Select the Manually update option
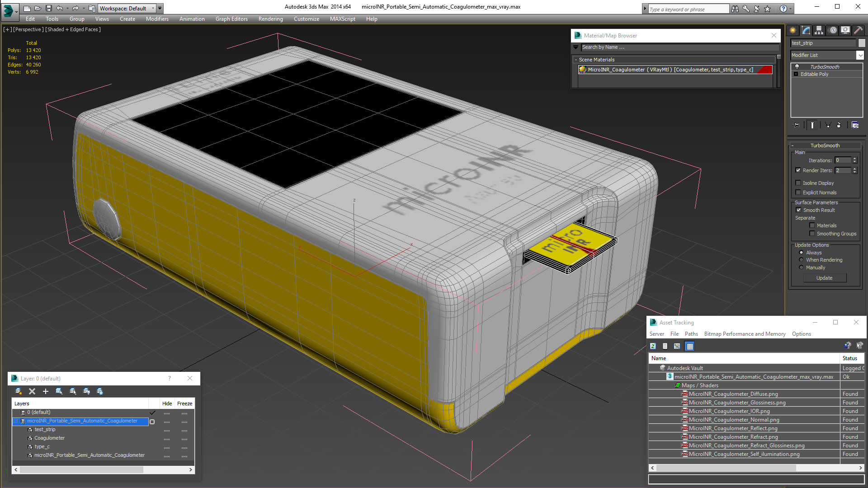The height and width of the screenshot is (488, 868). (x=801, y=267)
